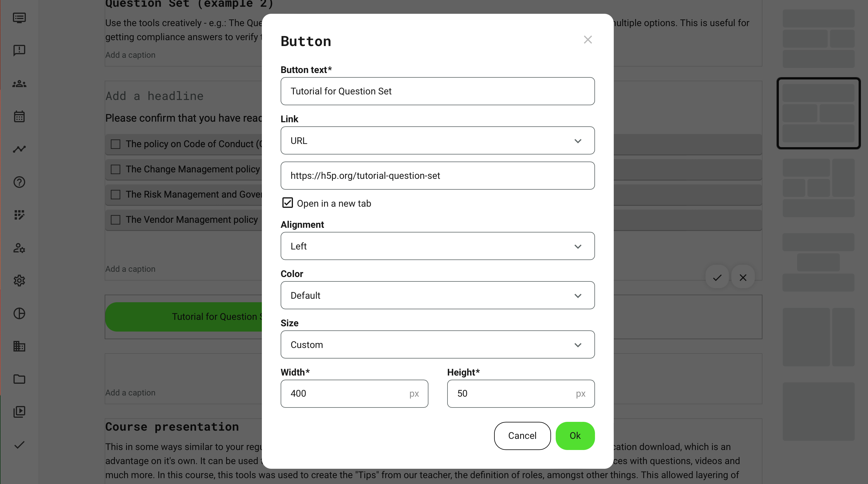The height and width of the screenshot is (484, 868).
Task: Click the analytics trend line icon
Action: [x=19, y=149]
